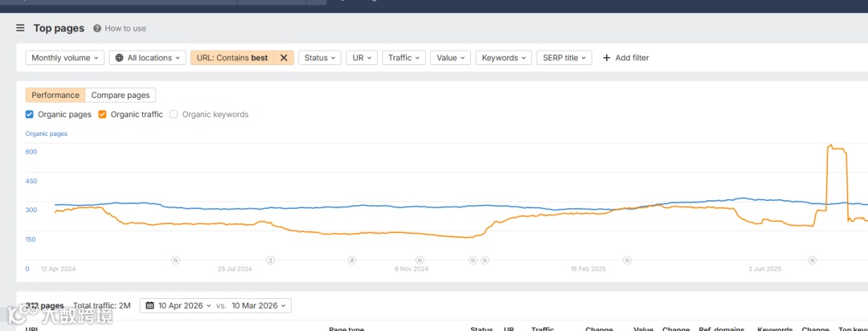The image size is (868, 331).
Task: Click the 25 Jul 2024 axis date
Action: 235,269
